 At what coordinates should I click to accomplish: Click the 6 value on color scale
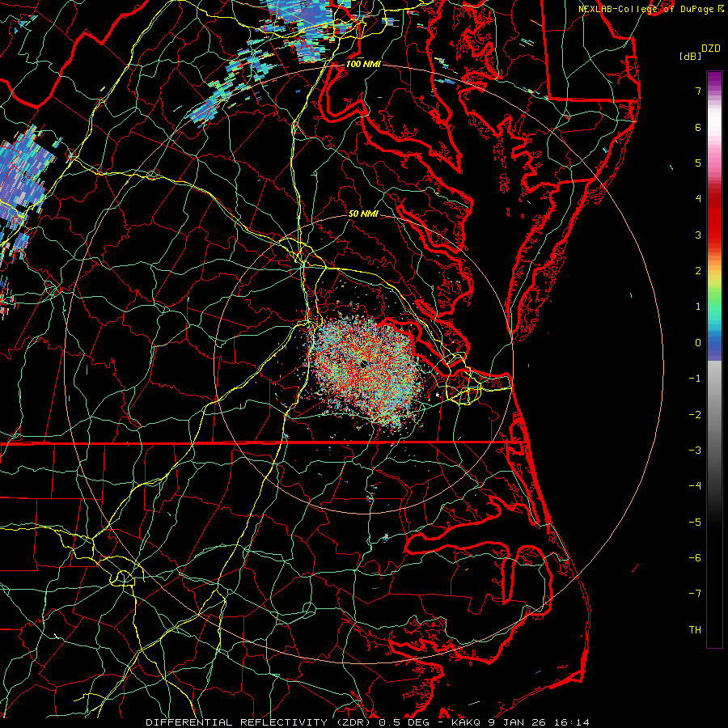click(x=698, y=127)
